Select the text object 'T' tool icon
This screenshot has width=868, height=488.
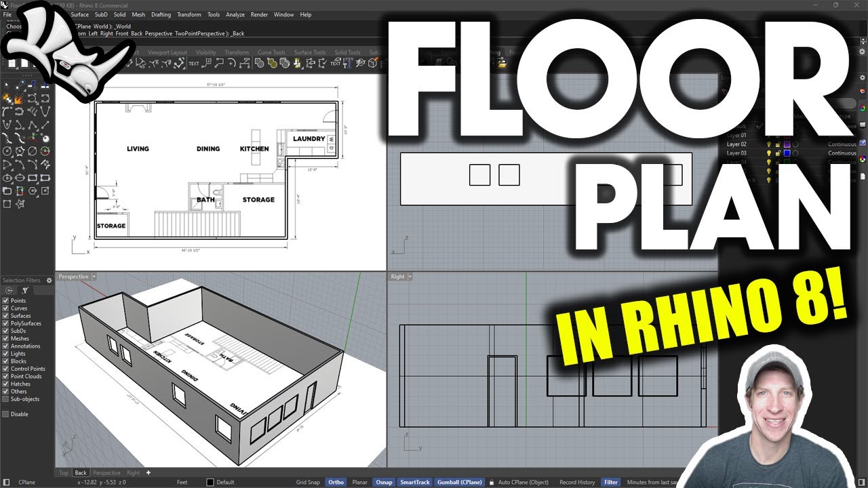coord(348,63)
